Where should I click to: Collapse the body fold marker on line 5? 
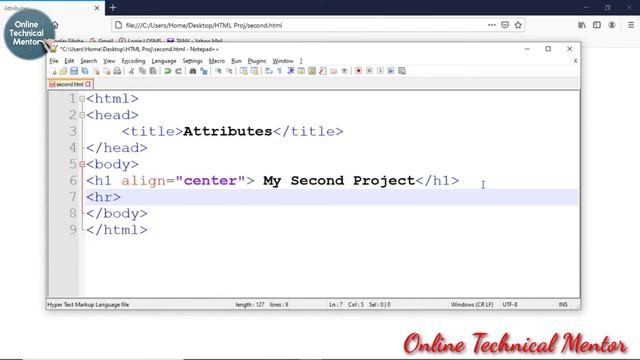[82, 164]
